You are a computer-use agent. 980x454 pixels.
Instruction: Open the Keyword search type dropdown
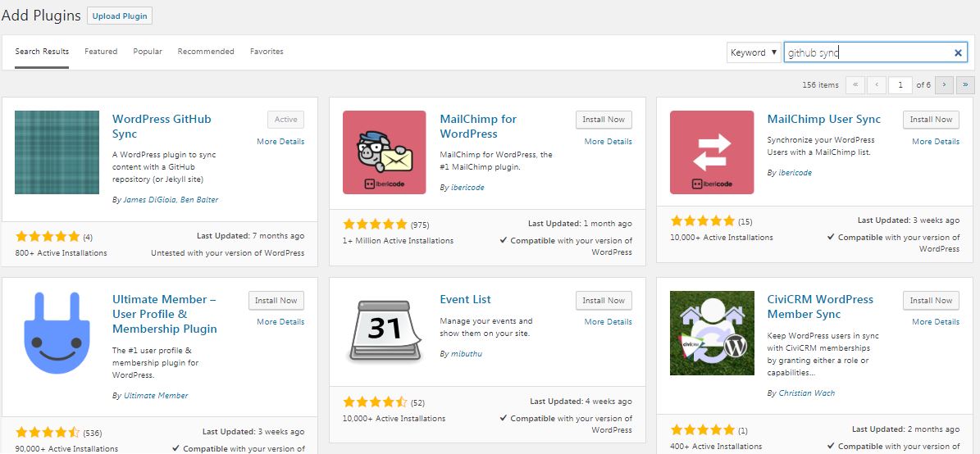pos(754,52)
